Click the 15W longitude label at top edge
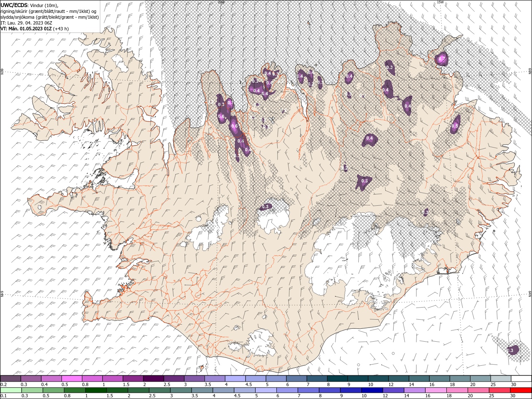This screenshot has width=532, height=399. pos(440,2)
